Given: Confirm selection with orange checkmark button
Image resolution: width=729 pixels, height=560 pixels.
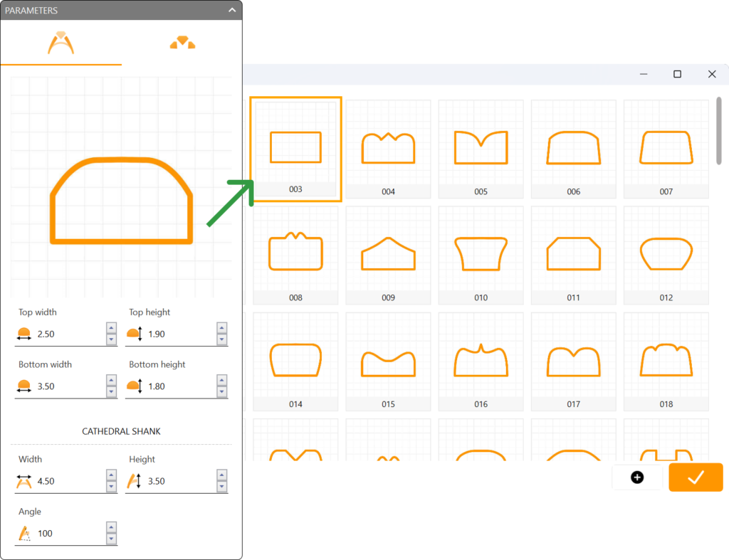Looking at the screenshot, I should [696, 477].
